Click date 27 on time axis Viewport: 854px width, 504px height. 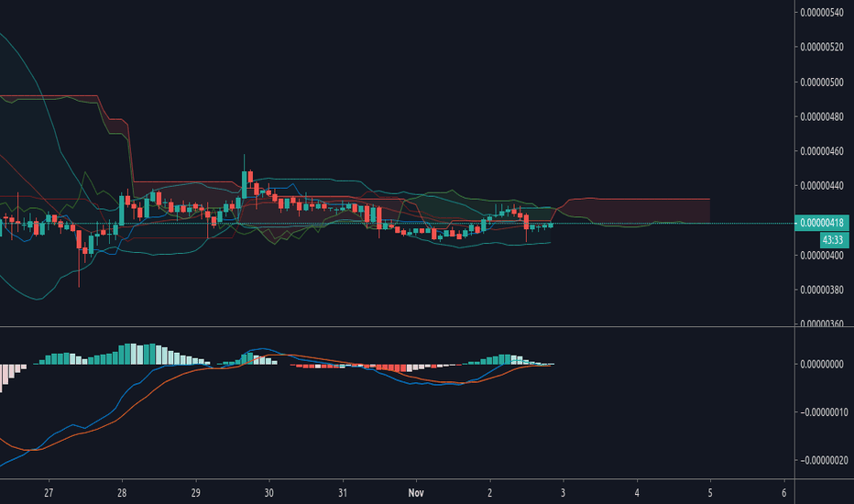(49, 493)
